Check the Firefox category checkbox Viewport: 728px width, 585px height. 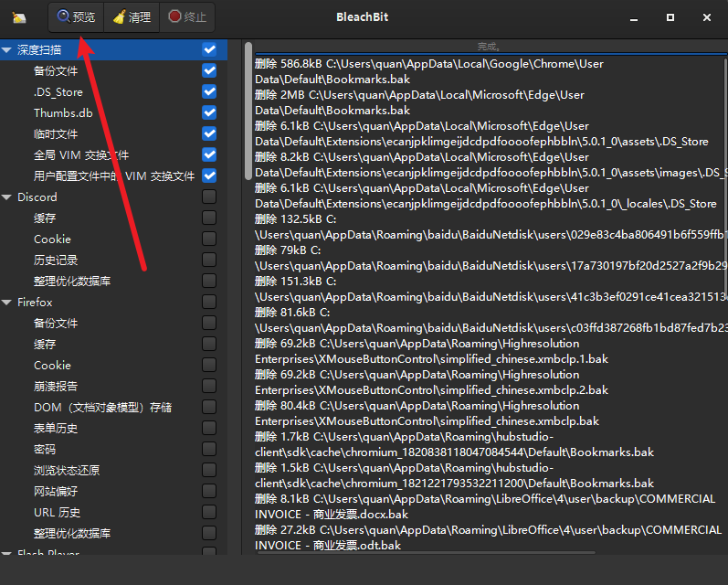[x=209, y=302]
